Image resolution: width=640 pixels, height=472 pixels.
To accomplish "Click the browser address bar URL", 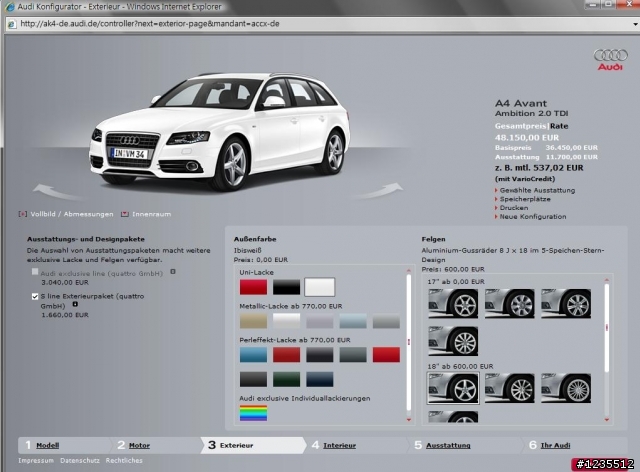I will [150, 24].
